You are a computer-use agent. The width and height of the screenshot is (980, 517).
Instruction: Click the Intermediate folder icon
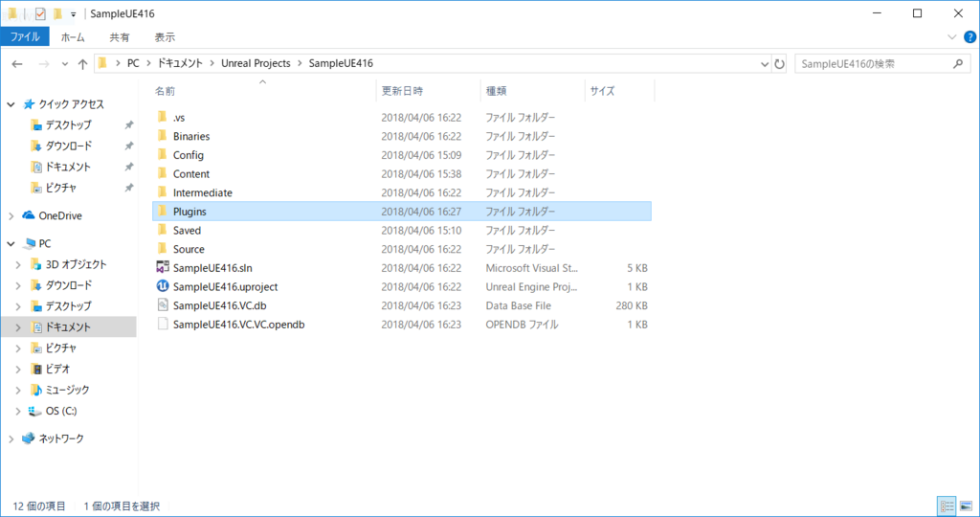pos(163,191)
